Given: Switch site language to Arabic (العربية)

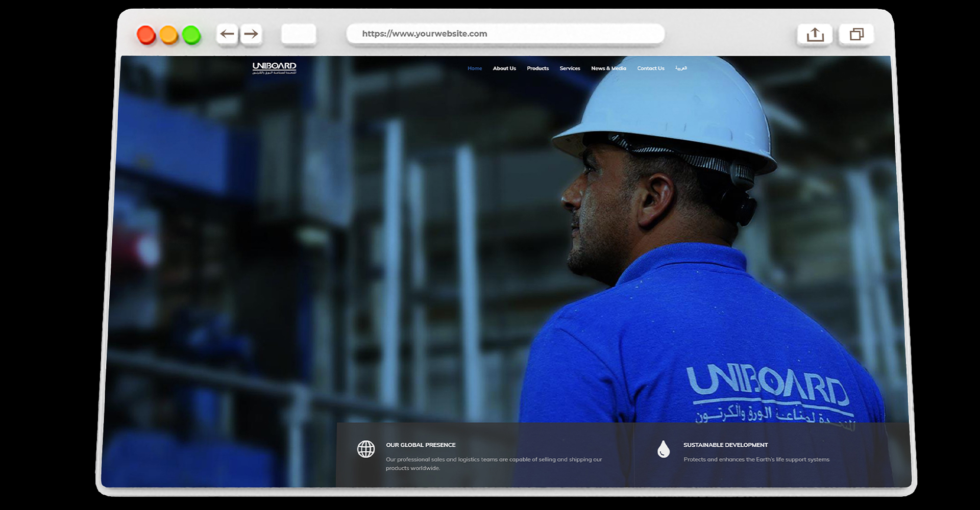Looking at the screenshot, I should point(681,68).
